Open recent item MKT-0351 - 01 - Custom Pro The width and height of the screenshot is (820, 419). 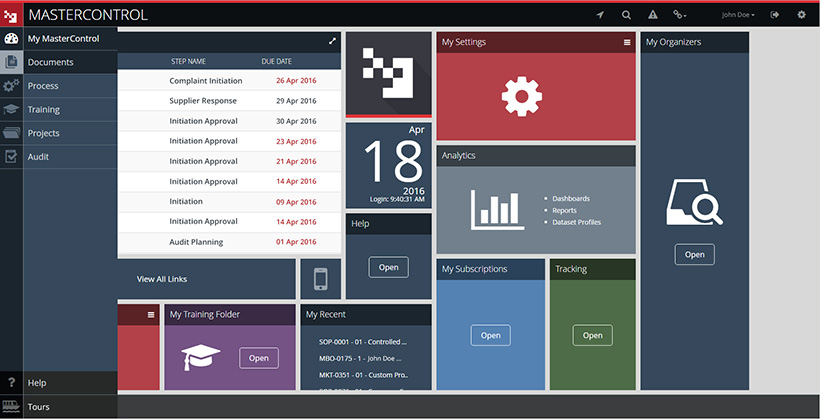(x=363, y=375)
